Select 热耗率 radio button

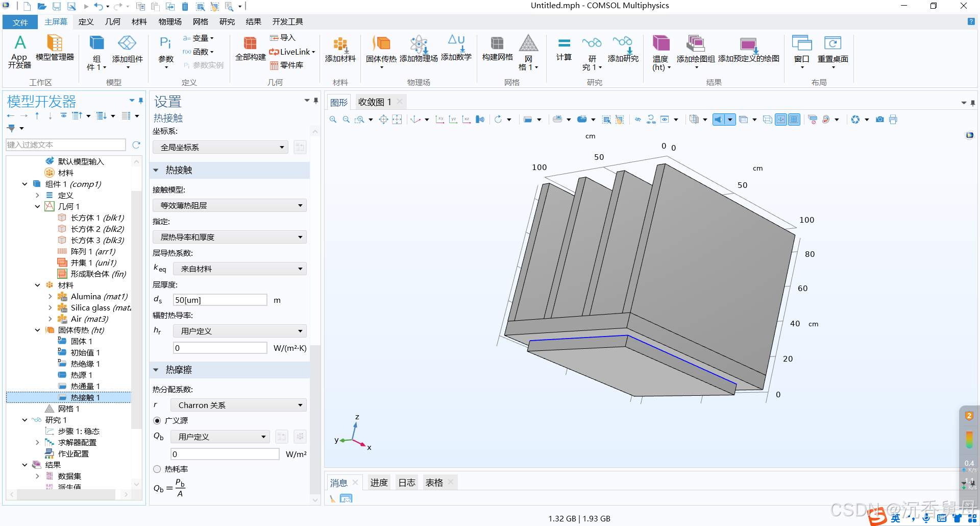pos(157,469)
